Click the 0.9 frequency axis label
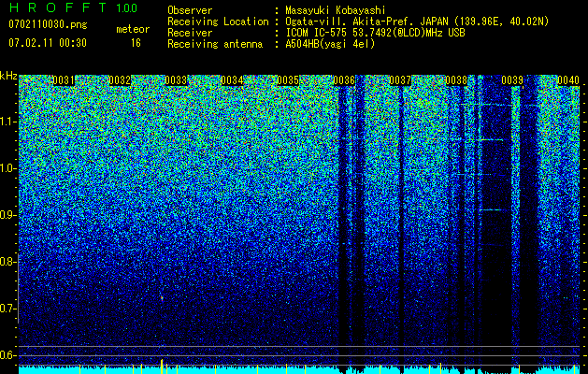This screenshot has height=374, width=588. point(8,215)
